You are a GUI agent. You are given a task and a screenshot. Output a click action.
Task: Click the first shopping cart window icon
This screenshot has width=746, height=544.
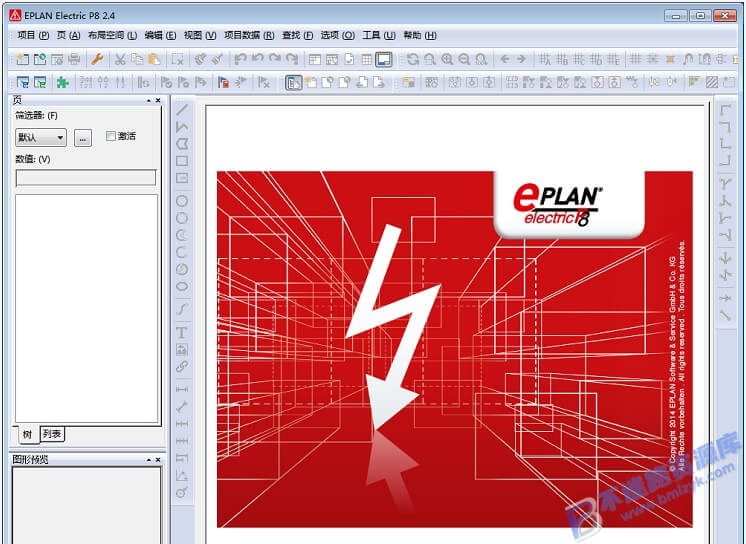pyautogui.click(x=23, y=82)
